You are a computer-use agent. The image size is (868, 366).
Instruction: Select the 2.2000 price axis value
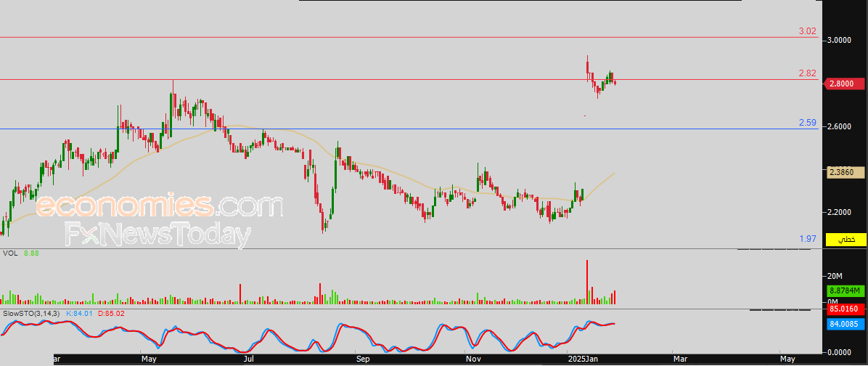click(838, 212)
